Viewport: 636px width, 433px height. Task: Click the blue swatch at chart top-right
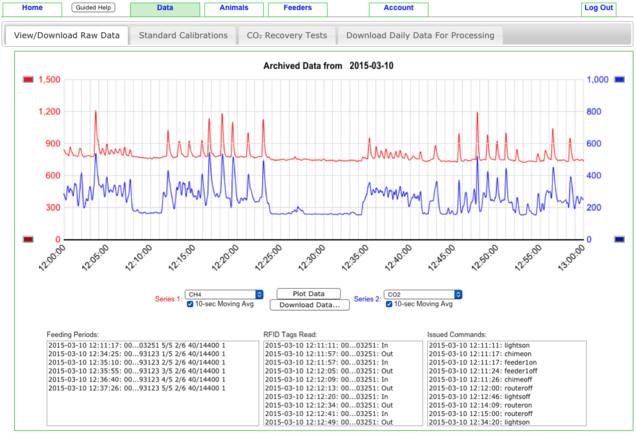(x=620, y=79)
